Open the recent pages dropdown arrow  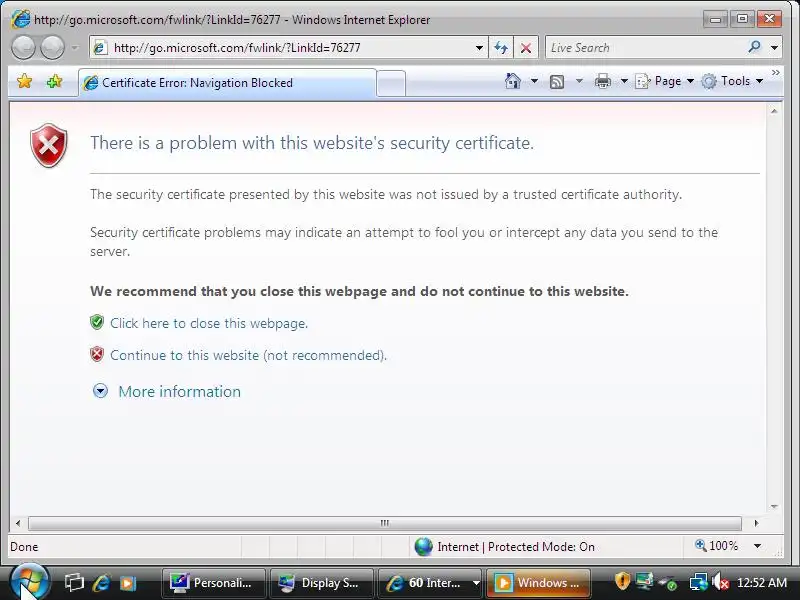click(x=74, y=48)
